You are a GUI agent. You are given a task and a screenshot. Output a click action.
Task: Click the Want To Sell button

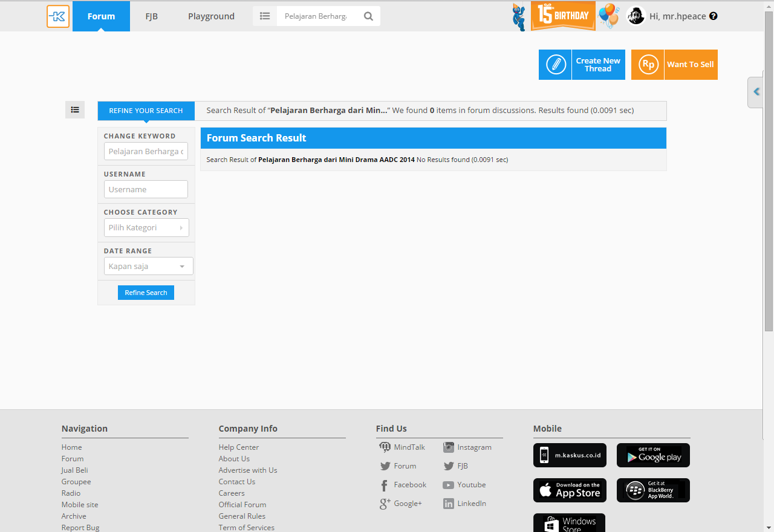click(x=674, y=65)
